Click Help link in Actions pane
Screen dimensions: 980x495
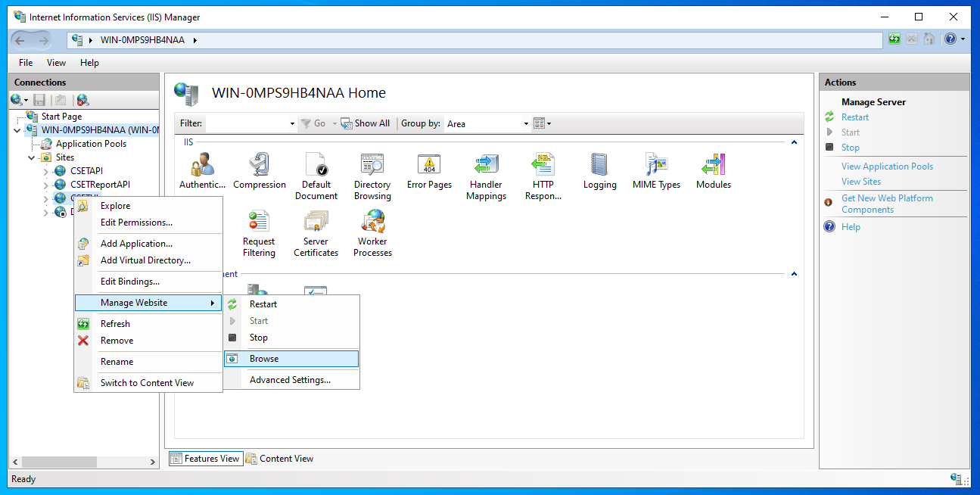click(851, 227)
